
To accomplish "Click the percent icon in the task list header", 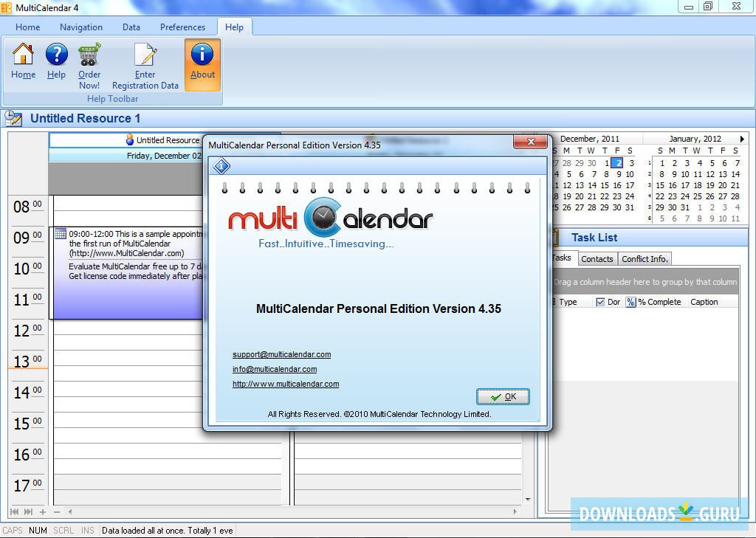I will [630, 302].
